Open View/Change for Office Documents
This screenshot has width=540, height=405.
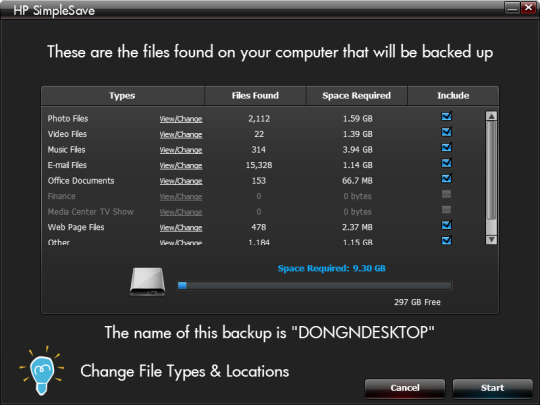181,181
